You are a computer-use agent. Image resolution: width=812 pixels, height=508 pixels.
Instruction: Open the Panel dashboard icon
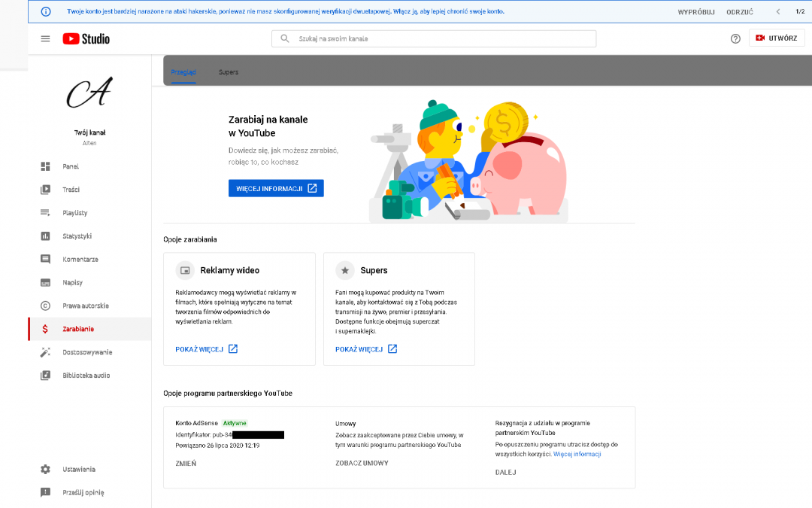tap(45, 166)
